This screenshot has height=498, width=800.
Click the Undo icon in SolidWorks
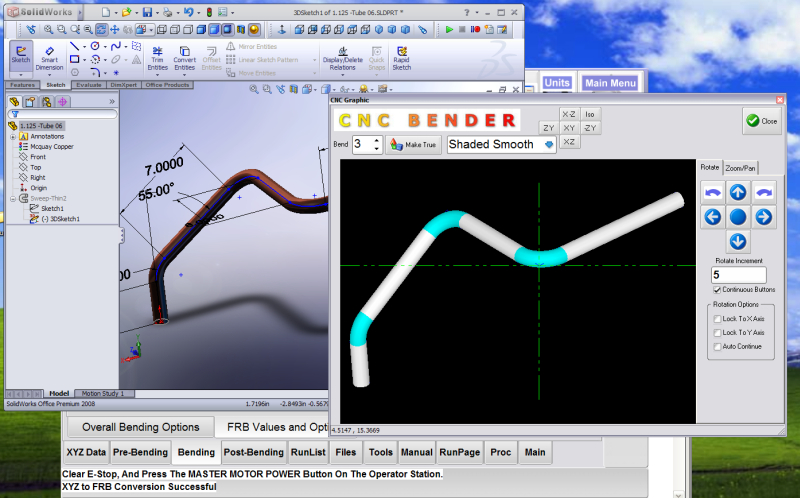(x=188, y=12)
